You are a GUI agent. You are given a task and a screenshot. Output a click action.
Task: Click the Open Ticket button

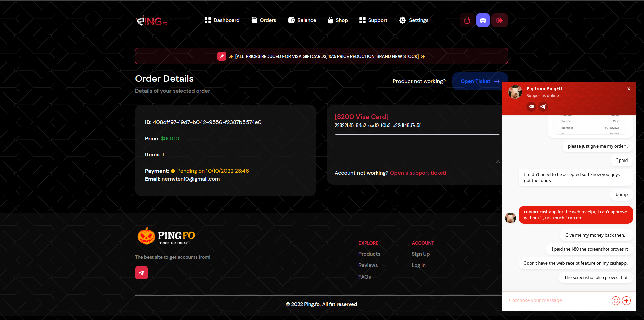point(480,81)
